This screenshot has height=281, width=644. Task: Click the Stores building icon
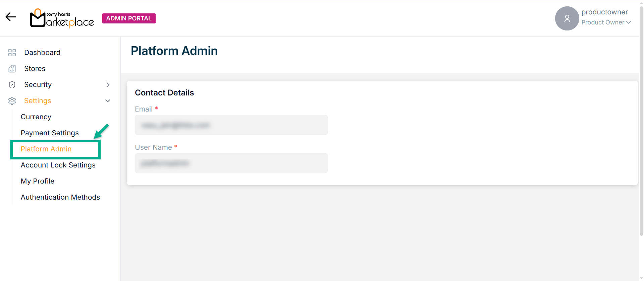[12, 69]
